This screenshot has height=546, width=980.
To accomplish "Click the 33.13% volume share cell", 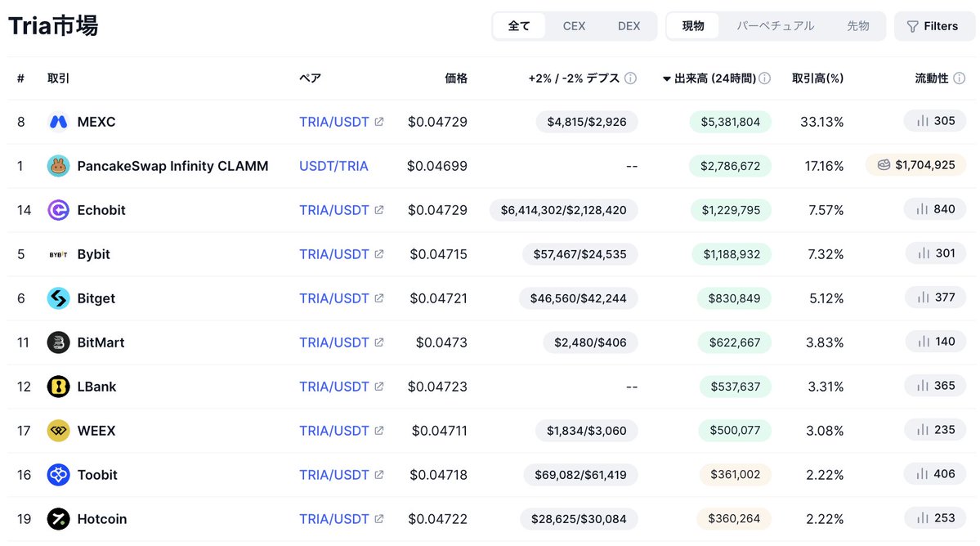I will (821, 122).
